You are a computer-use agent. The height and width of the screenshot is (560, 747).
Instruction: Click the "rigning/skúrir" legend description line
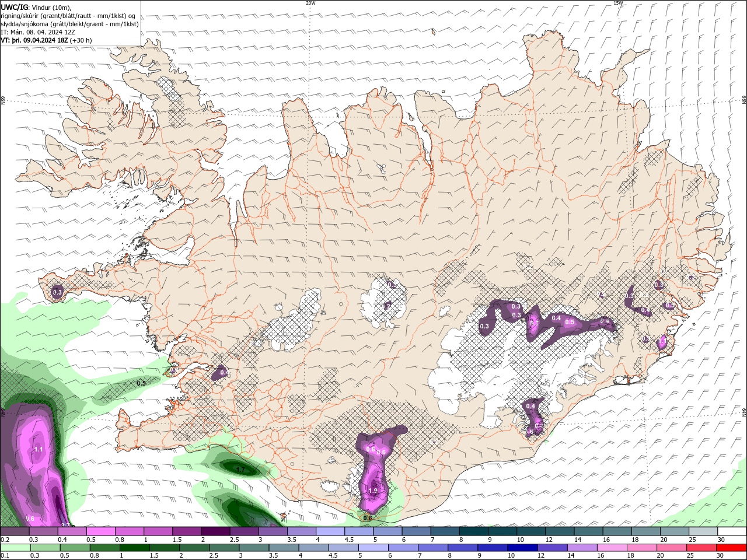[x=68, y=16]
